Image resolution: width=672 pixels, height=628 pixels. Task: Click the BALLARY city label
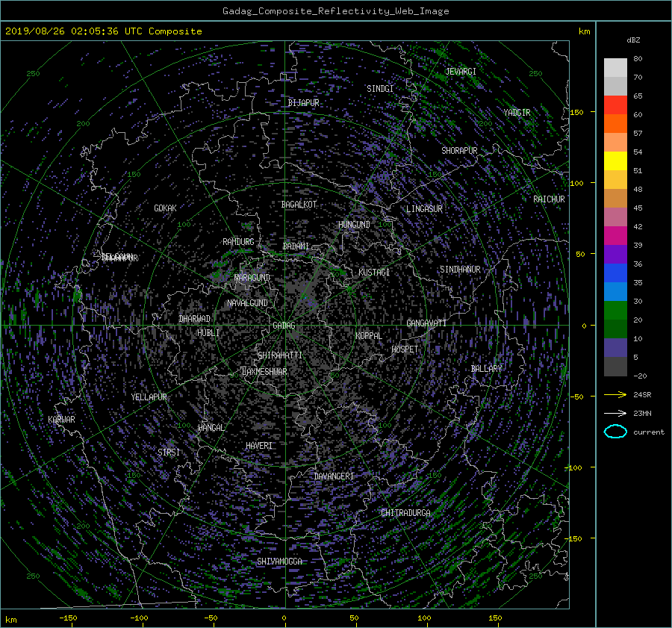pyautogui.click(x=486, y=369)
